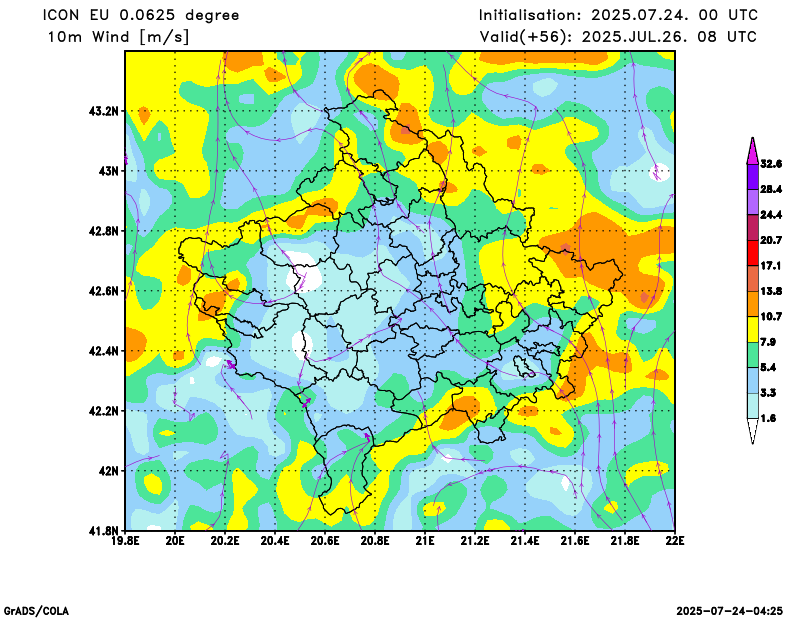
Task: Click the 3.3 colorbar value
Action: tap(768, 393)
